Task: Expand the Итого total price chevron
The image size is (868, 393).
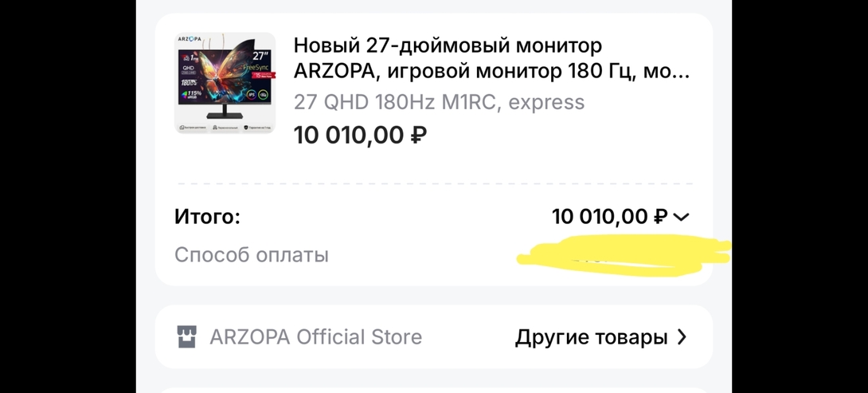Action: [x=682, y=217]
